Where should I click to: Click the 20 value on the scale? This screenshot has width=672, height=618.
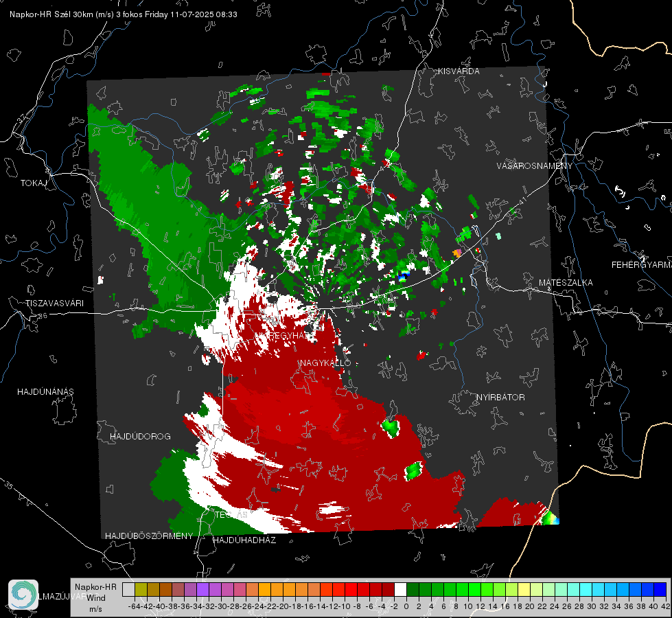530,606
